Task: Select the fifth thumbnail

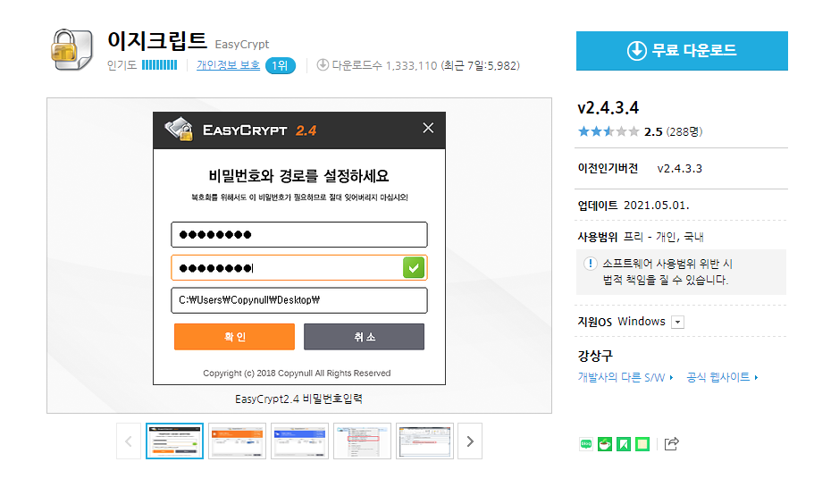Action: pos(424,441)
